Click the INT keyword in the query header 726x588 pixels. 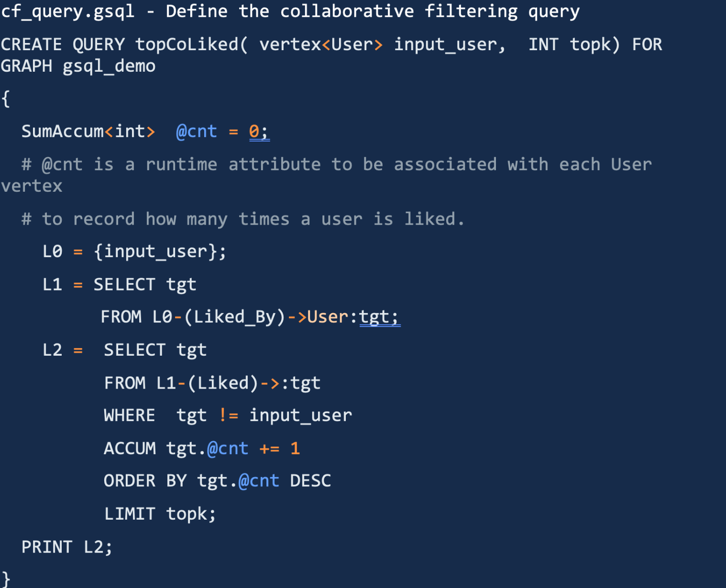click(x=543, y=44)
